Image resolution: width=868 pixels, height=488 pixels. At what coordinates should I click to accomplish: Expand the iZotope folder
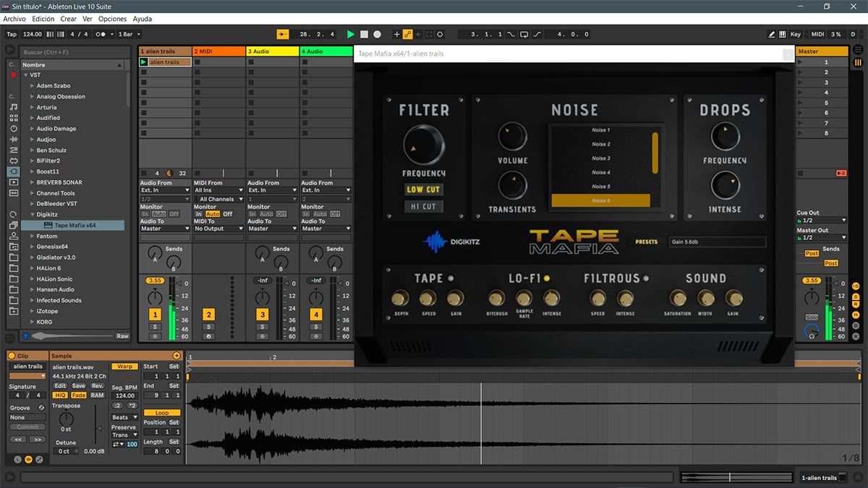(32, 311)
